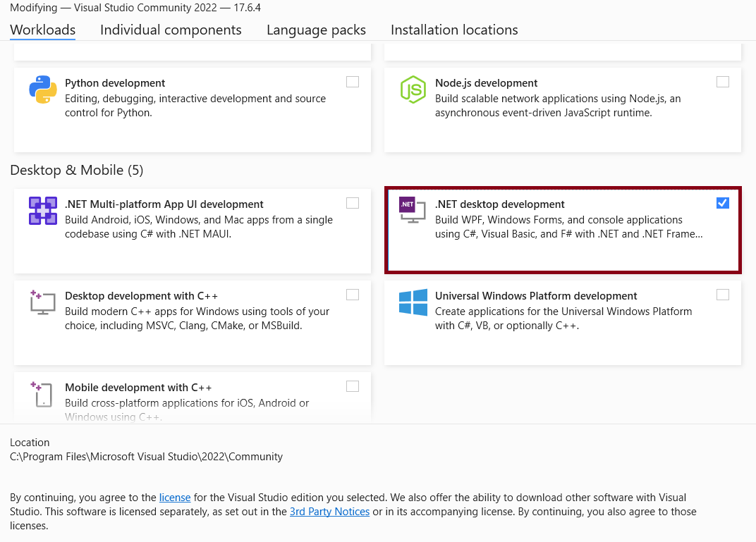Screen dimensions: 756x542
Task: Enable the Python development checkbox
Action: (x=353, y=82)
